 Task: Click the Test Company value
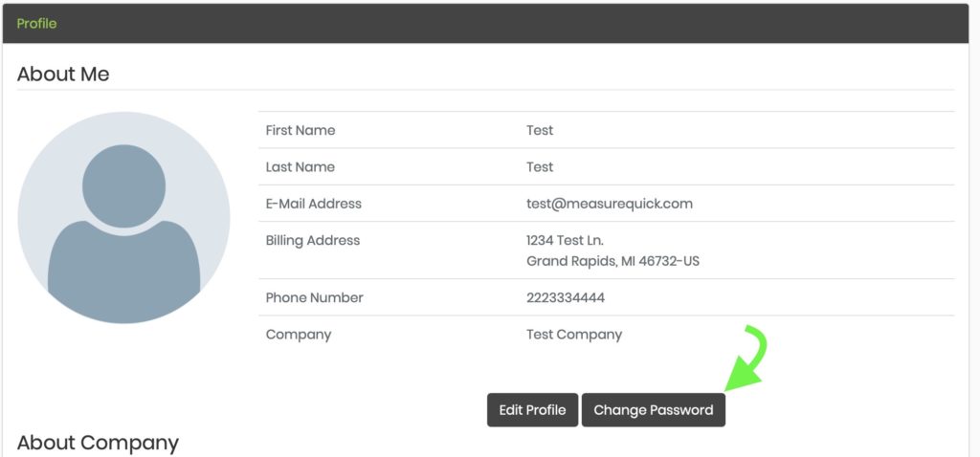point(574,335)
